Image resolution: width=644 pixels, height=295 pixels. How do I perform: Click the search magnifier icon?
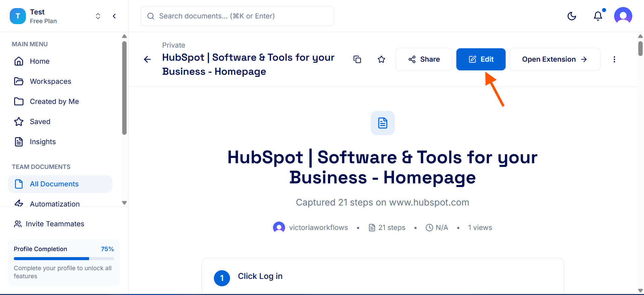click(x=151, y=16)
